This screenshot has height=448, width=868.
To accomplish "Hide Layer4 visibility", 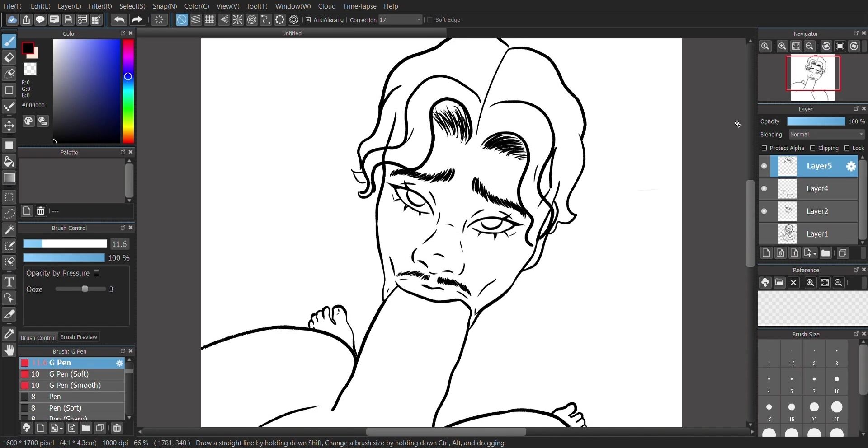I will coord(764,189).
